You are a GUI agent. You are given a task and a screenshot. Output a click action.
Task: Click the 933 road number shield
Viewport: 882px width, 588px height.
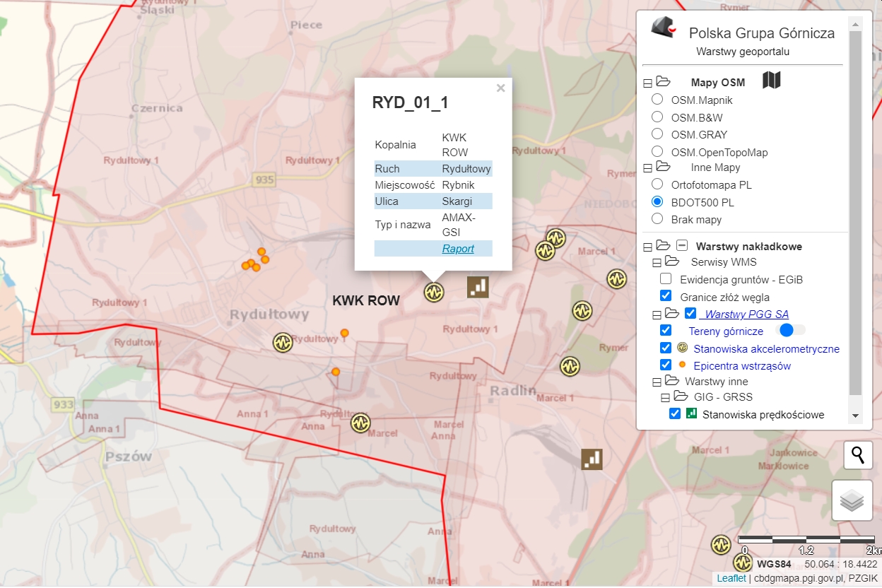(x=63, y=405)
